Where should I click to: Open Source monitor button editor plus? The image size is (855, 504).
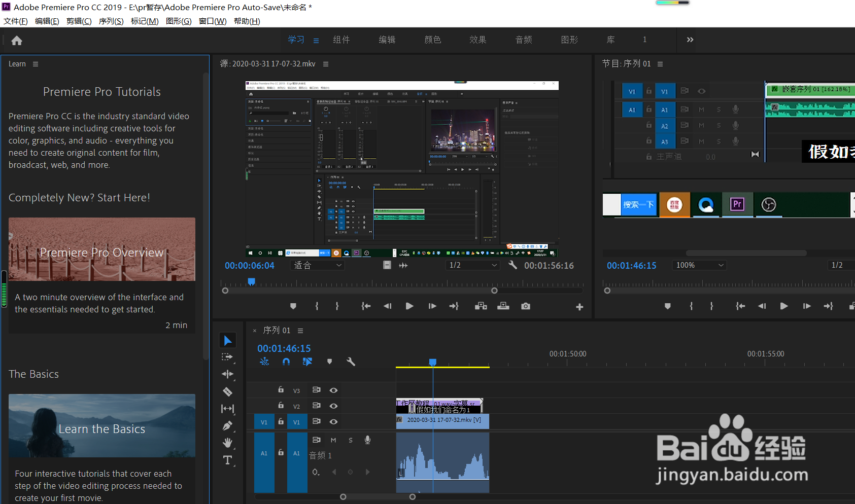[579, 307]
